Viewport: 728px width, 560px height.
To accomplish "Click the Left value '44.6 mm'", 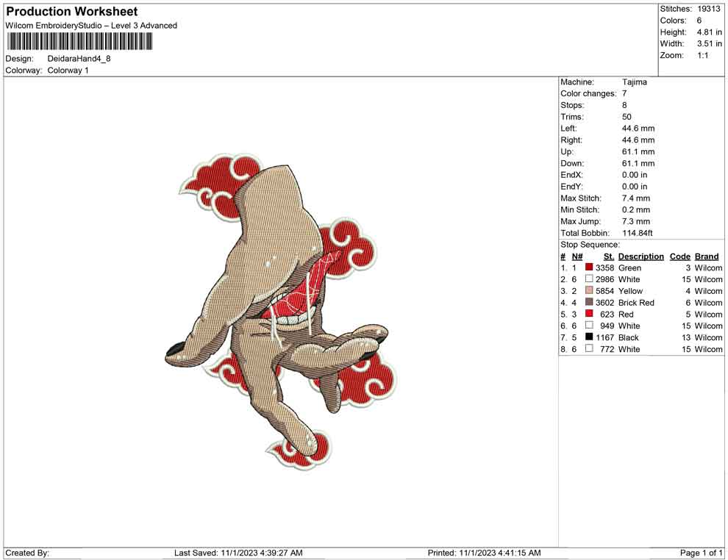I will tap(638, 129).
